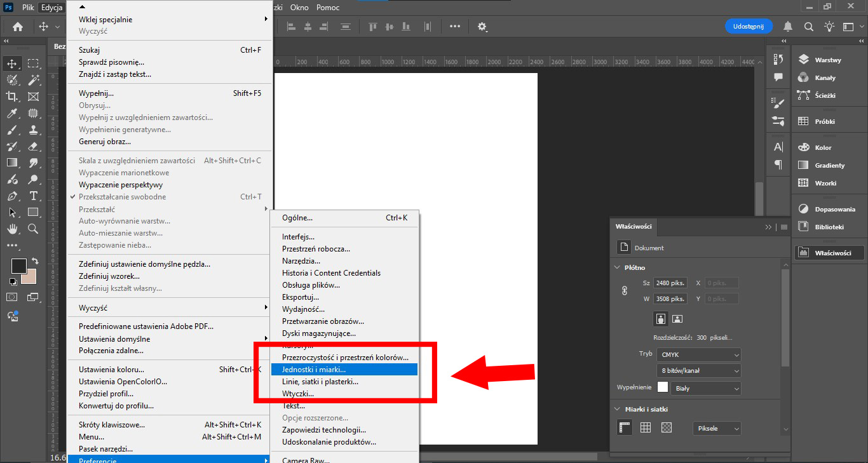Viewport: 868px width, 463px height.
Task: Open the Warstwy panel icon
Action: [804, 60]
